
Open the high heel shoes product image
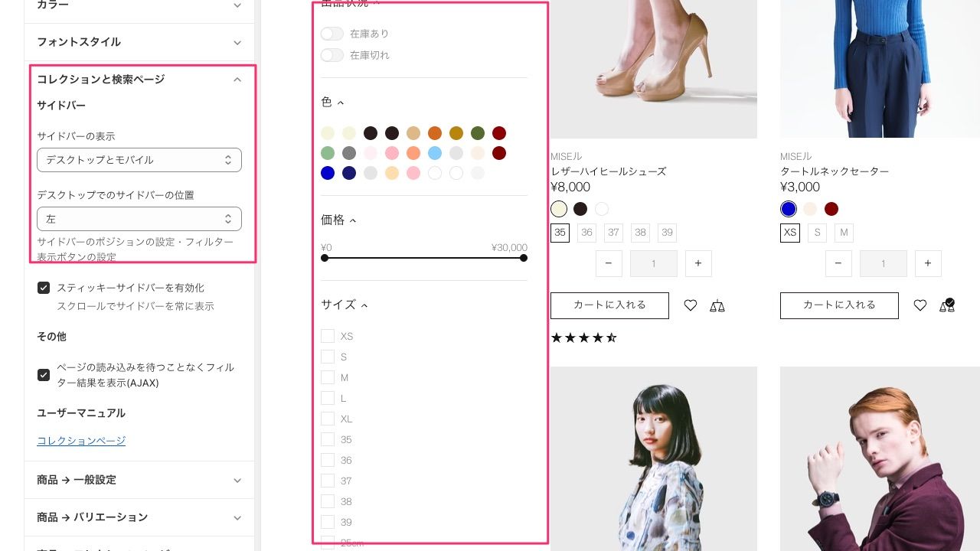point(654,69)
